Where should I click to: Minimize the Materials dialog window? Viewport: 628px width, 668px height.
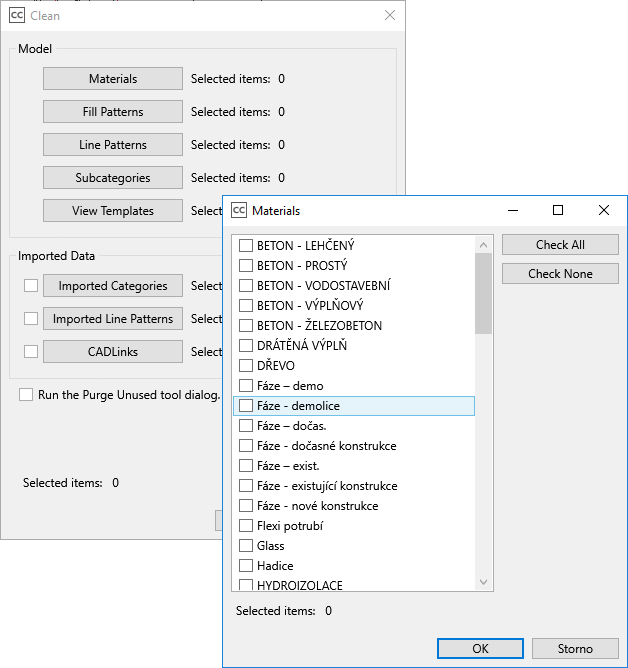pyautogui.click(x=513, y=210)
